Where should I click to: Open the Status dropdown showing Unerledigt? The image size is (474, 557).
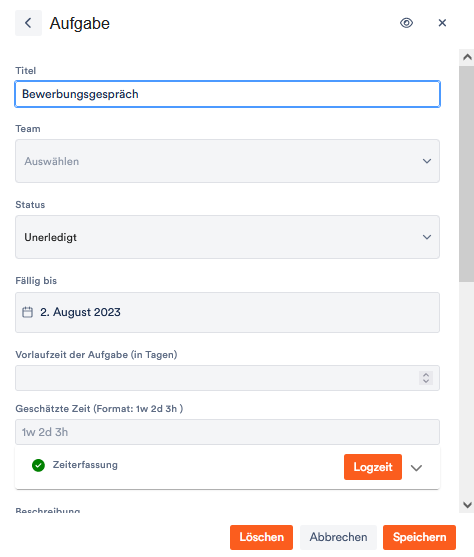227,237
